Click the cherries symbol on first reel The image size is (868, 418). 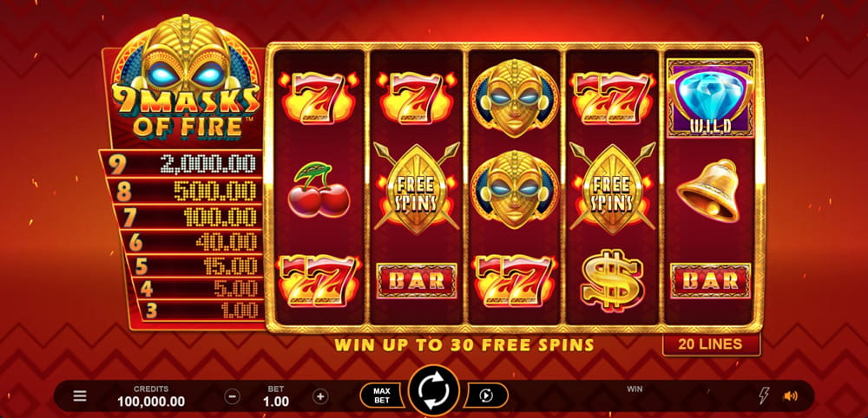pyautogui.click(x=319, y=190)
